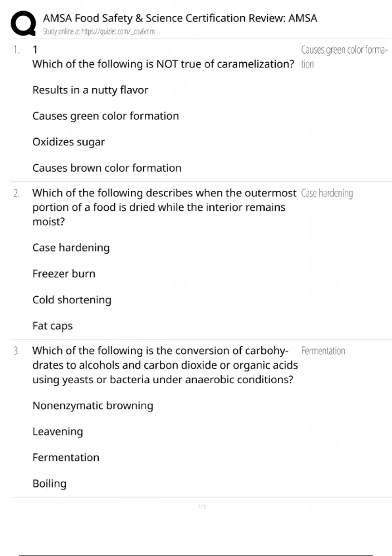Select the "Fermentation" option in the answer list
This screenshot has height=556, width=392.
(66, 458)
